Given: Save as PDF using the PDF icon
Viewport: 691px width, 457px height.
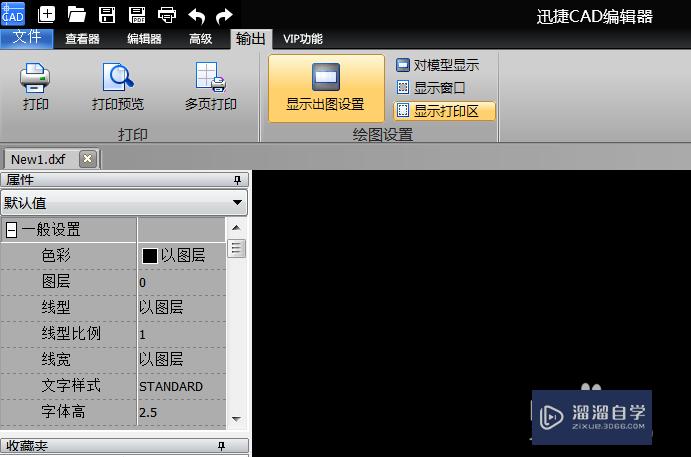Looking at the screenshot, I should pyautogui.click(x=137, y=15).
